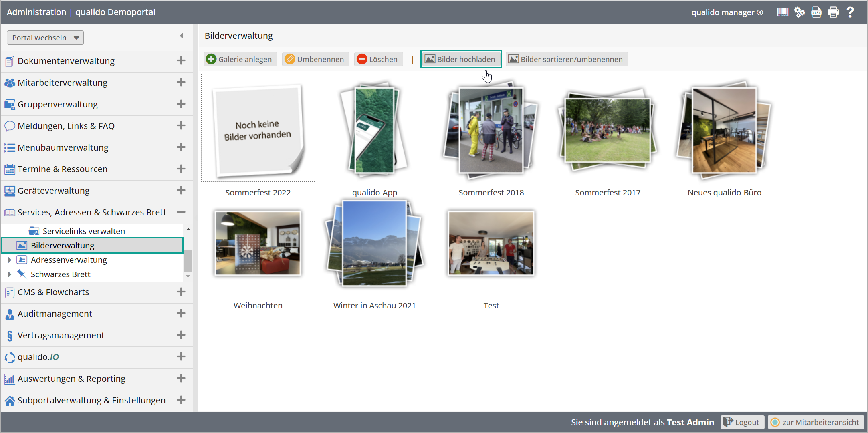Viewport: 868px width, 433px height.
Task: Expand the Adressenverwaltung tree arrow
Action: coord(9,260)
